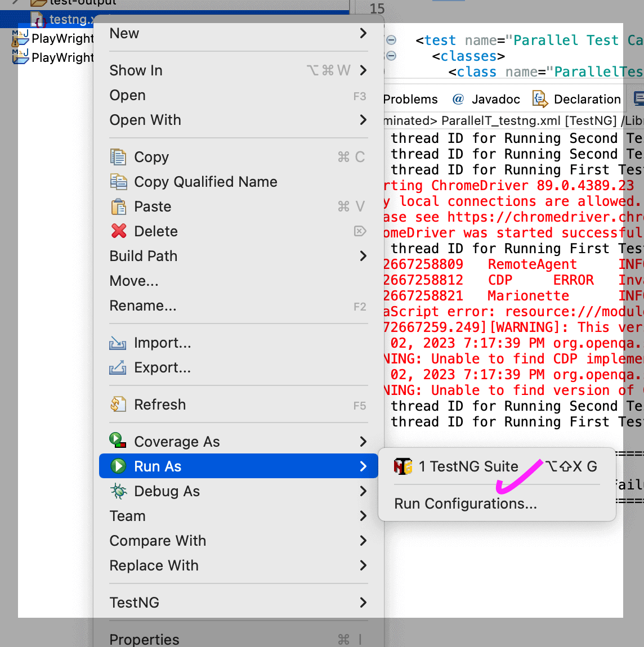644x647 pixels.
Task: Click the Coverage As icon
Action: pos(118,442)
